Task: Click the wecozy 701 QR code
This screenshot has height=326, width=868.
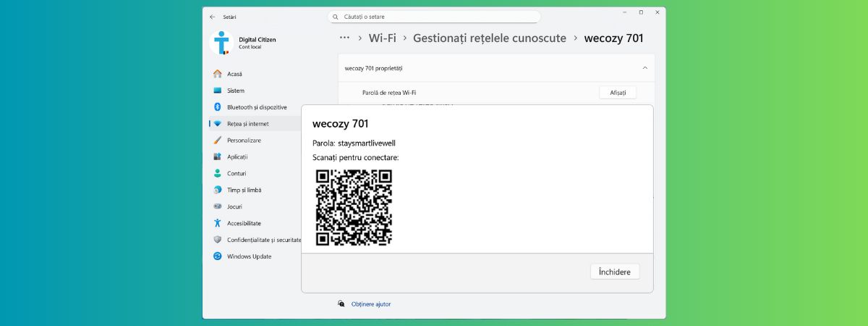Action: point(354,207)
